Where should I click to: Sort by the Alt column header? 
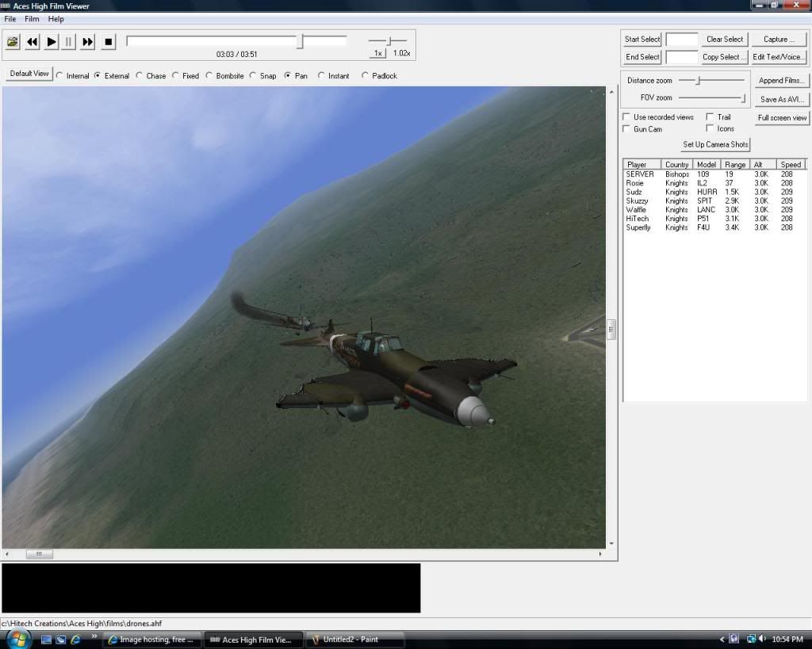pyautogui.click(x=763, y=165)
